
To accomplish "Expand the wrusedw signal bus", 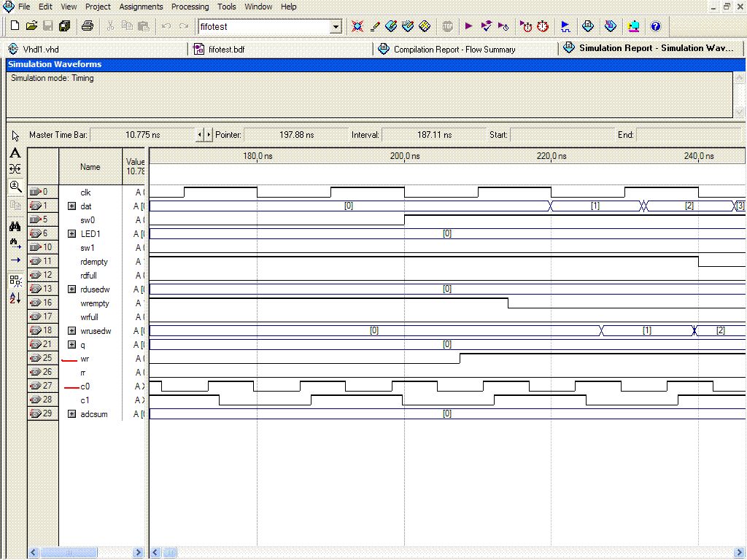I will 71,331.
